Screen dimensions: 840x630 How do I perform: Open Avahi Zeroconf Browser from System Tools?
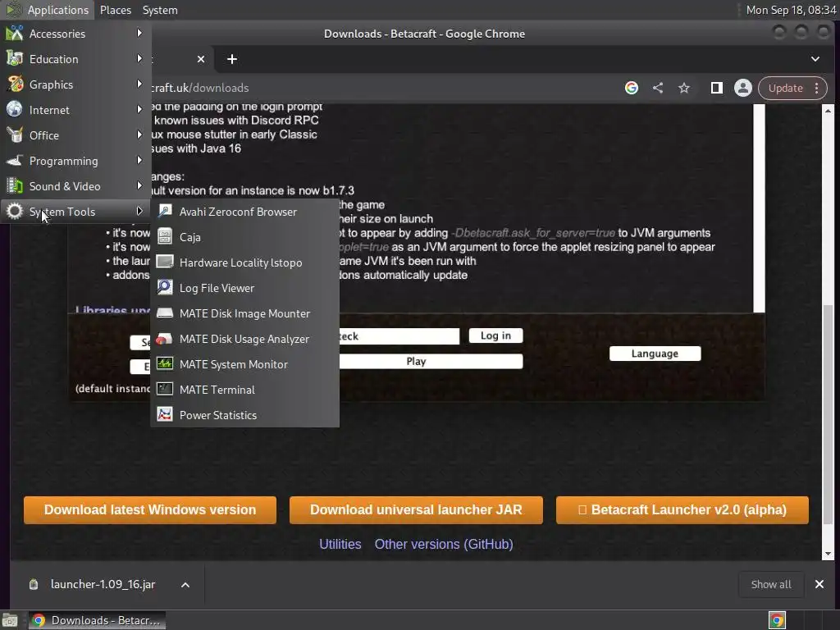244,212
